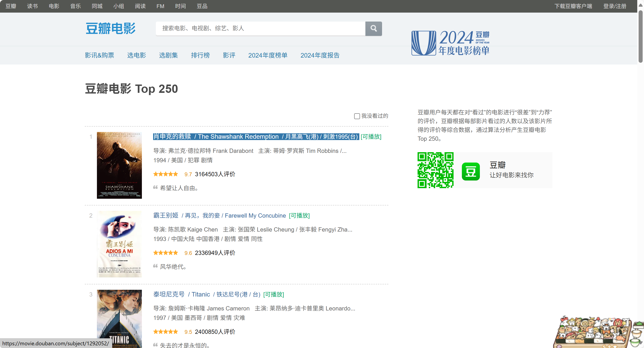Click 1994 / 美国 / 犯罪 剧情 text
644x348 pixels.
coord(183,160)
